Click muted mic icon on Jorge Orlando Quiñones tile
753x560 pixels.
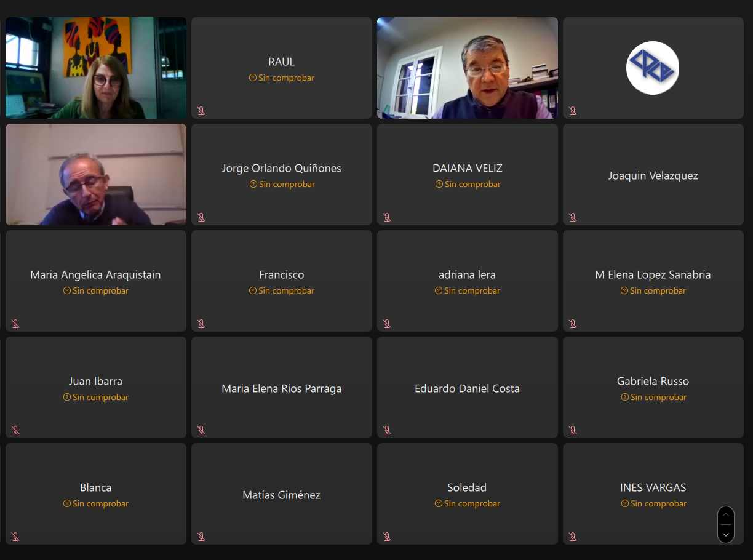[201, 217]
